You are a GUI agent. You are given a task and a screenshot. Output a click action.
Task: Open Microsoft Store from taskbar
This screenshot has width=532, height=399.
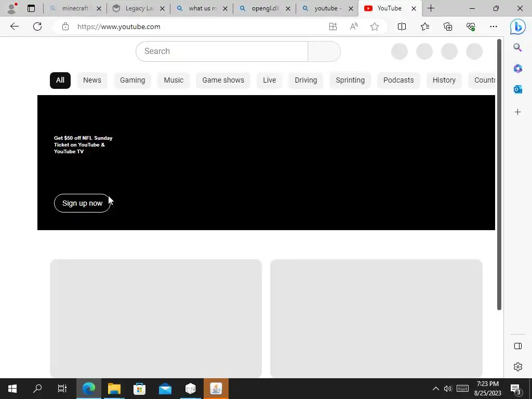pyautogui.click(x=139, y=389)
